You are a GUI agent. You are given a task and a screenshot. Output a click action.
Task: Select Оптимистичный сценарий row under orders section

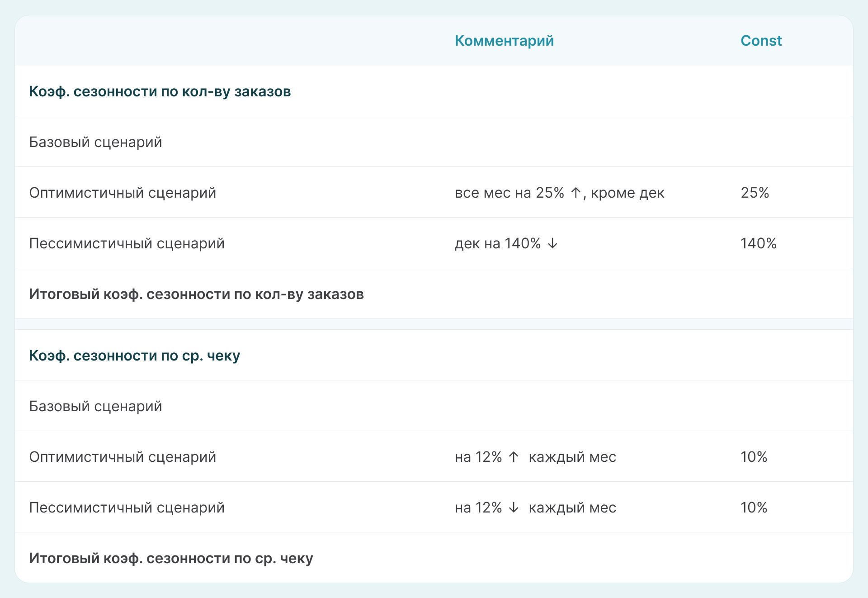coord(123,193)
